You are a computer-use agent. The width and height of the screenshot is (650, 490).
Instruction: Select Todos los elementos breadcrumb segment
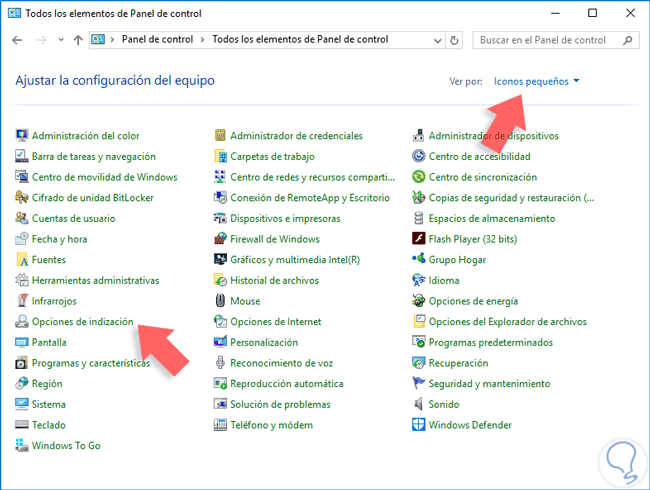300,39
